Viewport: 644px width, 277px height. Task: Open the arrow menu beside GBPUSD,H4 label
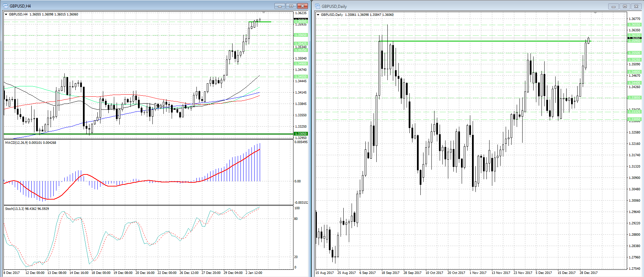pos(6,14)
